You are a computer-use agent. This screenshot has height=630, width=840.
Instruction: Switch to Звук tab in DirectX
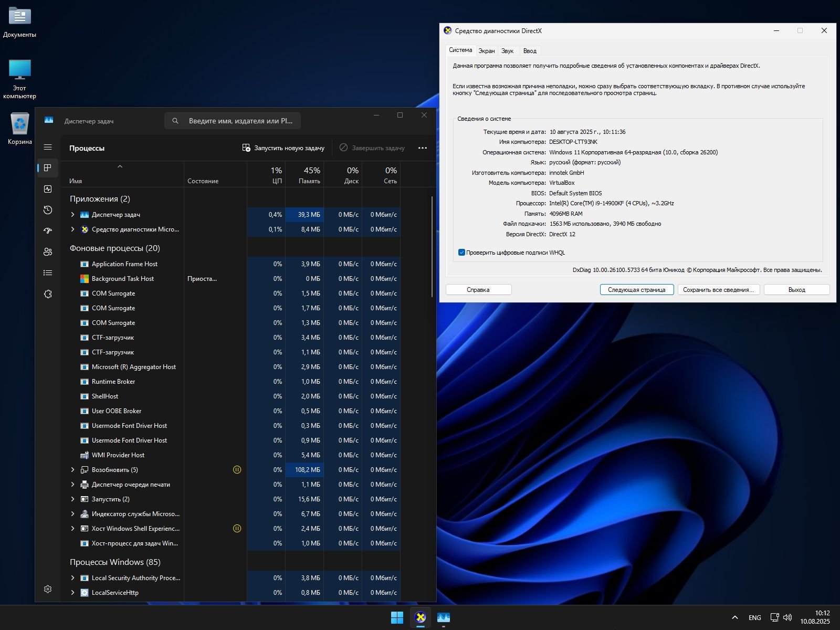(x=508, y=51)
